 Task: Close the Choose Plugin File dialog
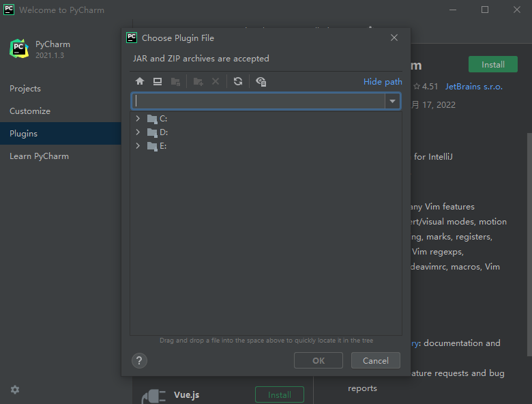coord(394,38)
